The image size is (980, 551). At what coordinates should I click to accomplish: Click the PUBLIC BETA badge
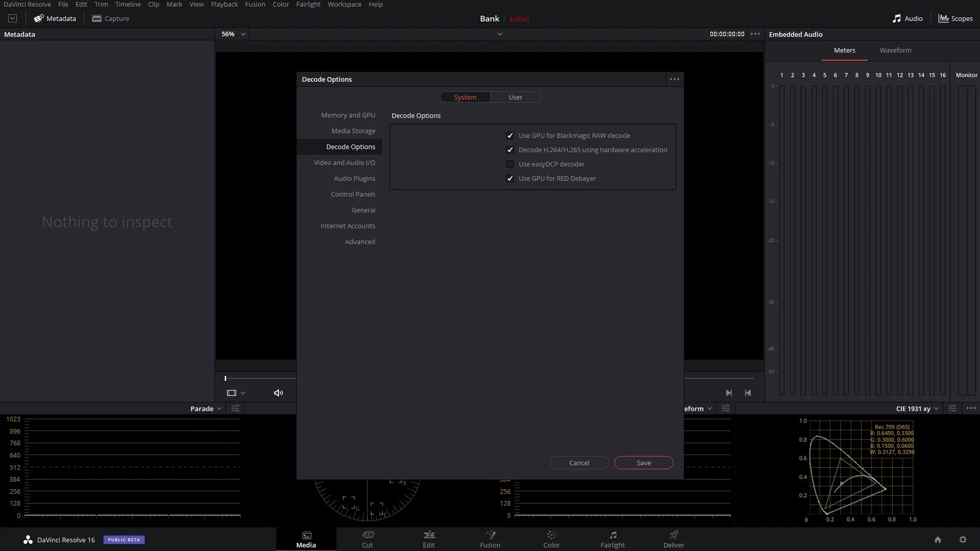[x=124, y=540]
